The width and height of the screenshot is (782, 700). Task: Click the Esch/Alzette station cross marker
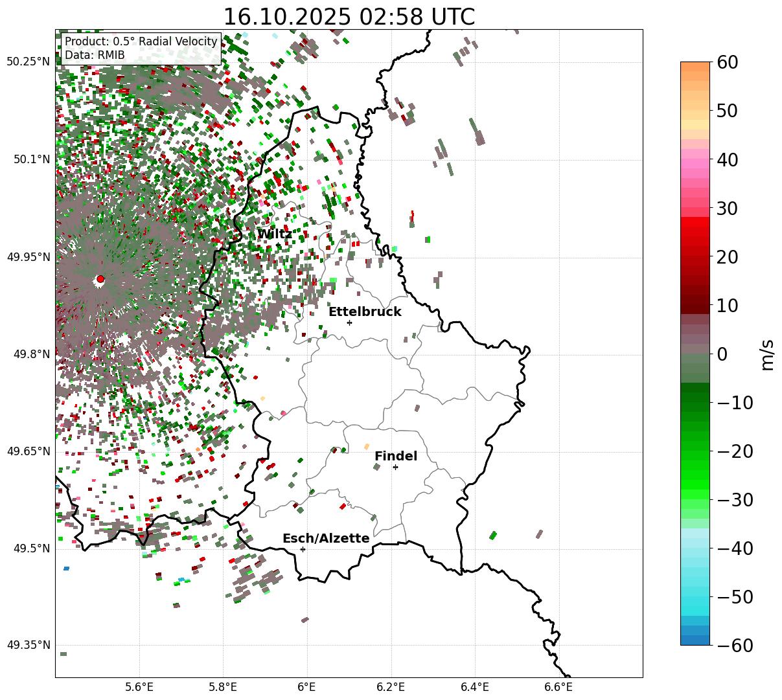pyautogui.click(x=303, y=549)
